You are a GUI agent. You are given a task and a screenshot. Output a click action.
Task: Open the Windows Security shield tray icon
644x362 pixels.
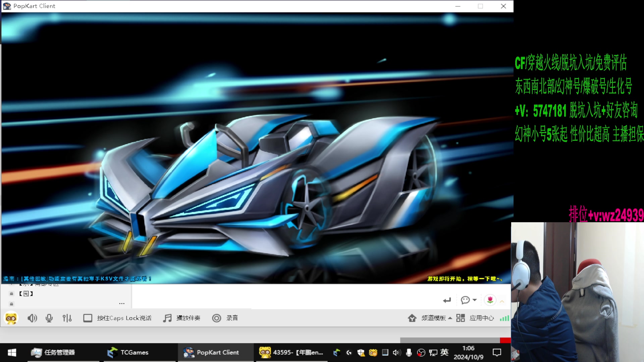pyautogui.click(x=361, y=353)
